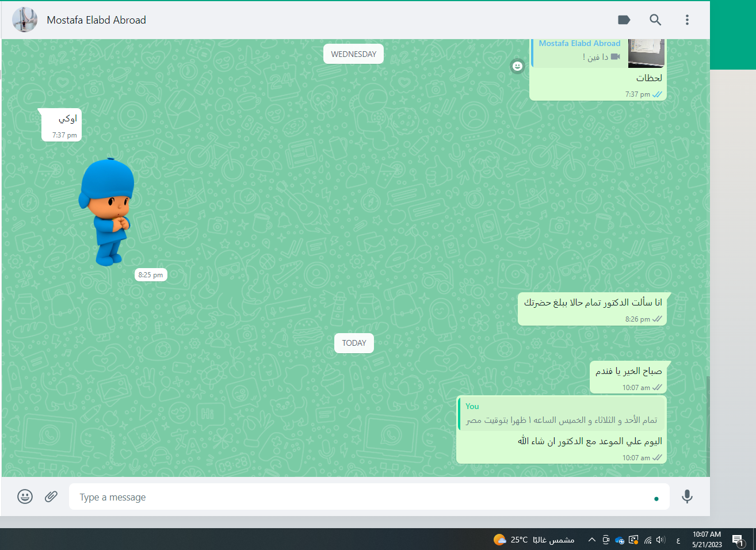The image size is (756, 550).
Task: Focus the Type a message field
Action: click(369, 496)
